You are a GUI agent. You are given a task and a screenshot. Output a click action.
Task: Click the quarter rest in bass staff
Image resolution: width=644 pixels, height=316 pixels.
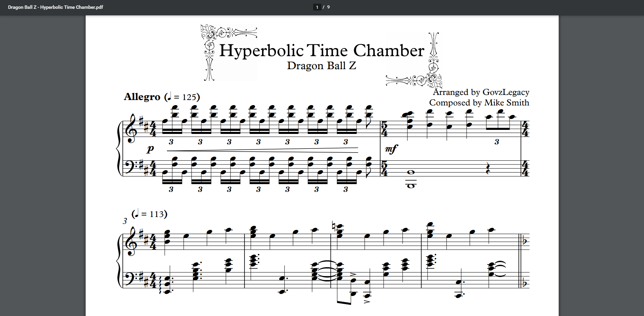pyautogui.click(x=488, y=168)
